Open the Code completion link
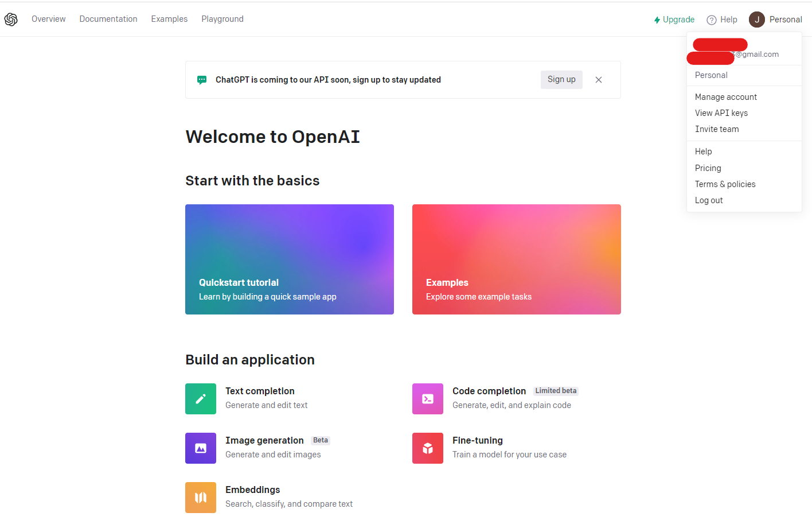 point(489,391)
